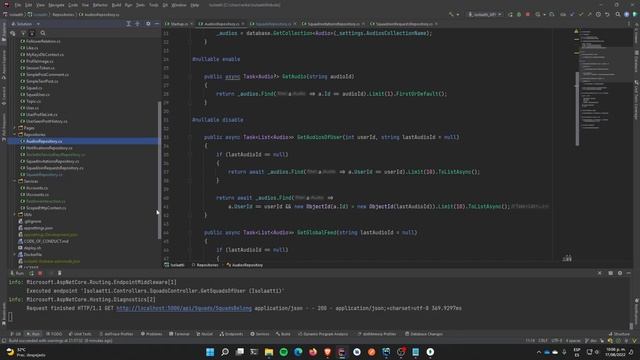Click the collapse all icon in Solution panel
The width and height of the screenshot is (640, 360).
pyautogui.click(x=137, y=24)
